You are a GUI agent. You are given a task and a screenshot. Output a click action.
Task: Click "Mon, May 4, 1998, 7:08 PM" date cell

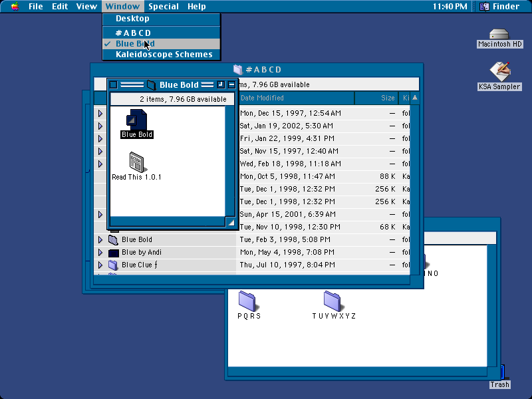[287, 252]
